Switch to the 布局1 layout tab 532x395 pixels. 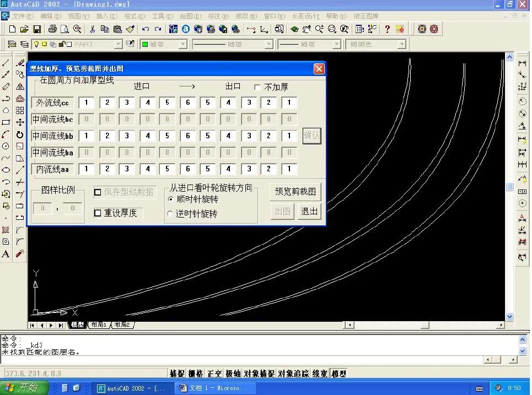[x=99, y=325]
